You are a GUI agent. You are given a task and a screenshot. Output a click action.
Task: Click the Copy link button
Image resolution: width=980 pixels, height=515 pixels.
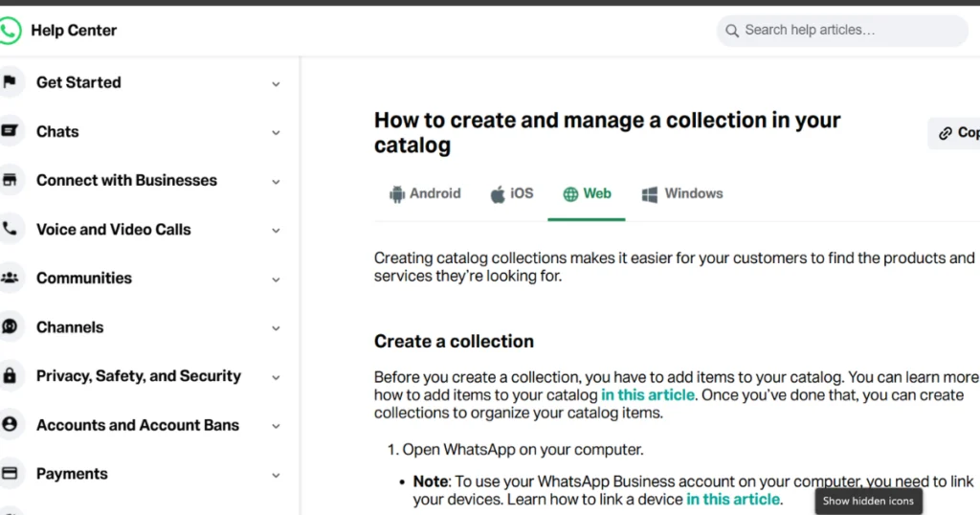[954, 132]
